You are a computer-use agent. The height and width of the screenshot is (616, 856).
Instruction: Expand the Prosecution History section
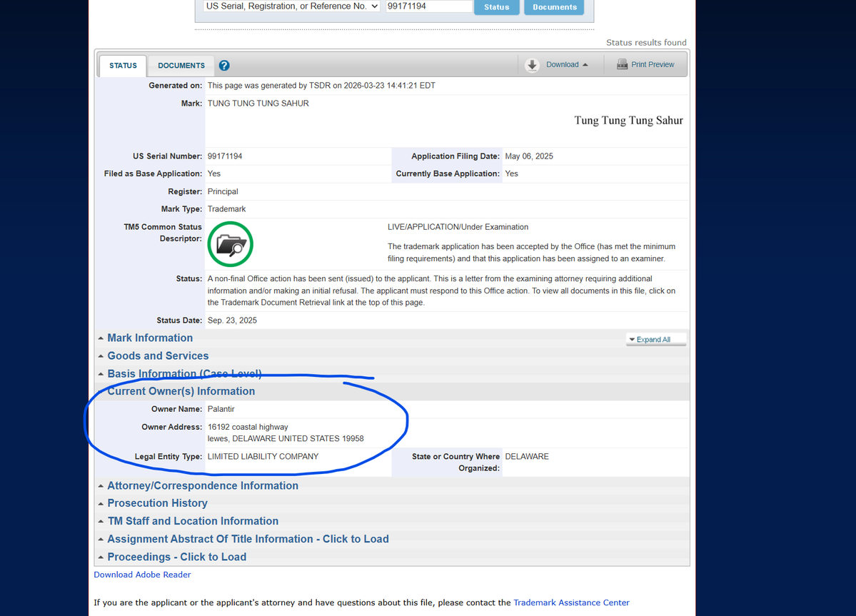click(x=157, y=503)
